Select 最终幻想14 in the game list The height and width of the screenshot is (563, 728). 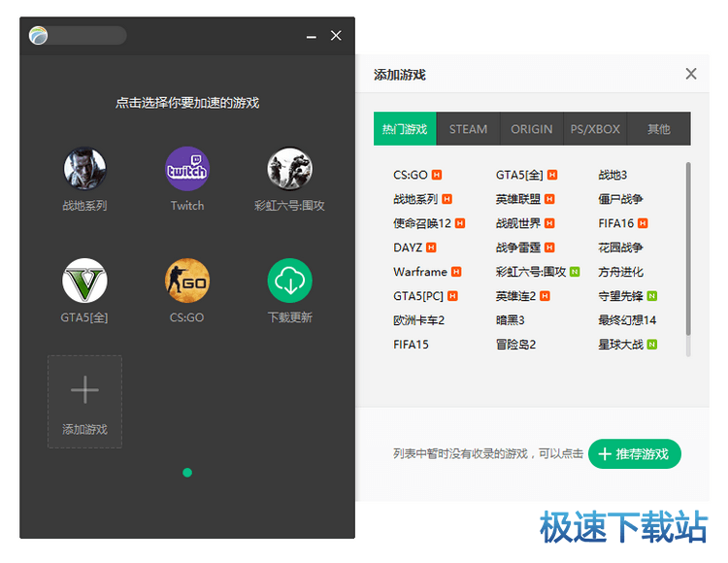coord(627,320)
